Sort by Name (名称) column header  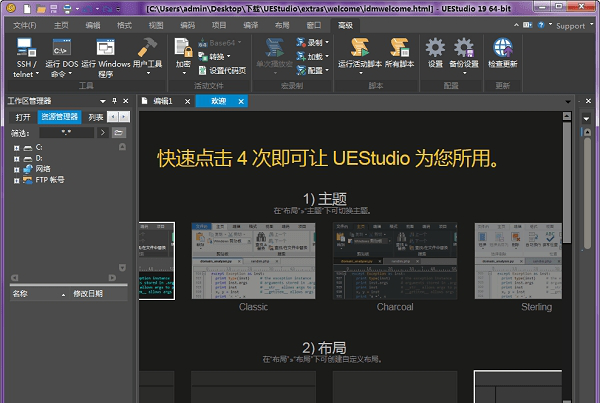(x=38, y=294)
